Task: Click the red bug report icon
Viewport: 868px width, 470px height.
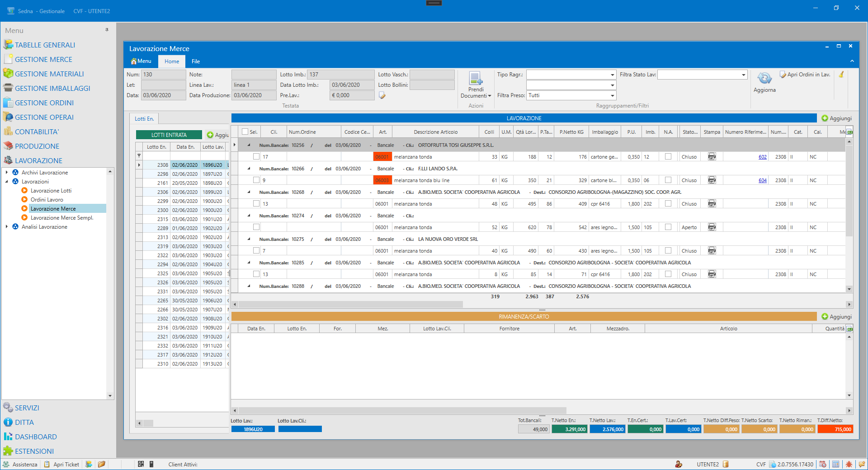Action: coord(849,464)
